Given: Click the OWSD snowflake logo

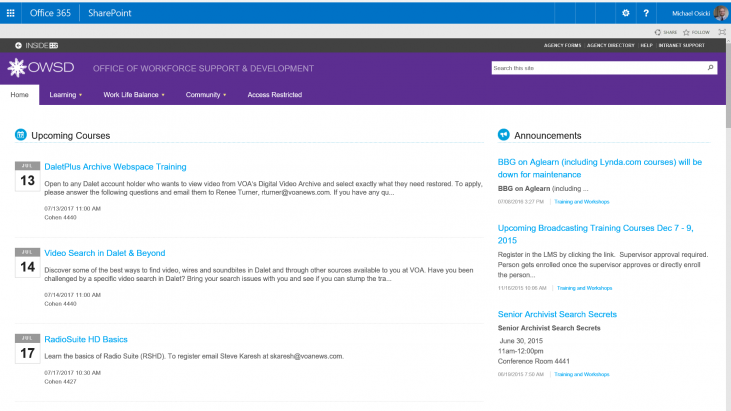Looking at the screenshot, I should pyautogui.click(x=17, y=68).
